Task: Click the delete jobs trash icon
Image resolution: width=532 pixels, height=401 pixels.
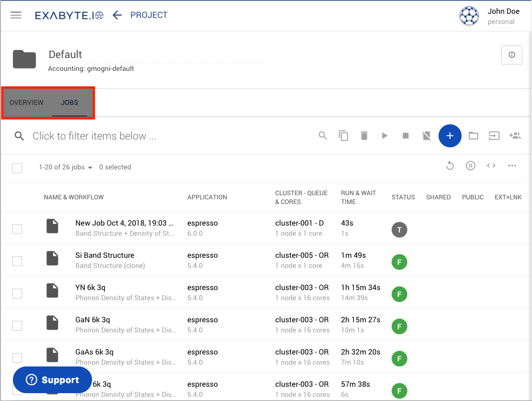Action: [364, 136]
